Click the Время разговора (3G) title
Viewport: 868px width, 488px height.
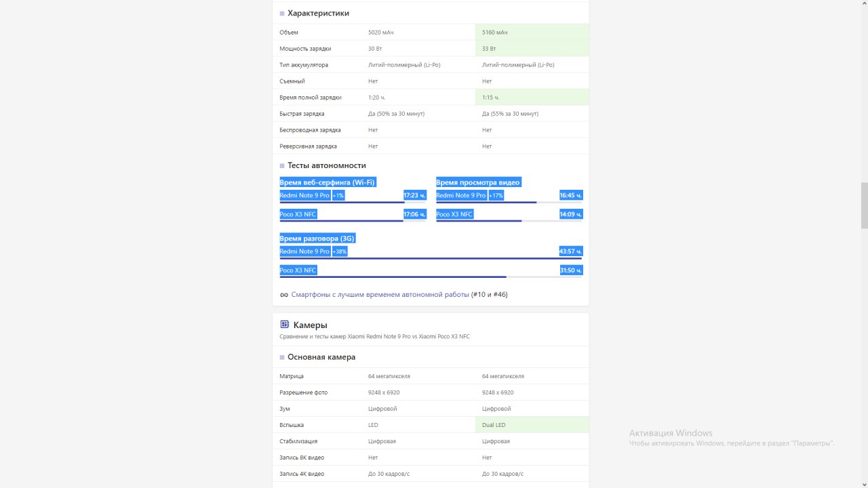coord(317,239)
